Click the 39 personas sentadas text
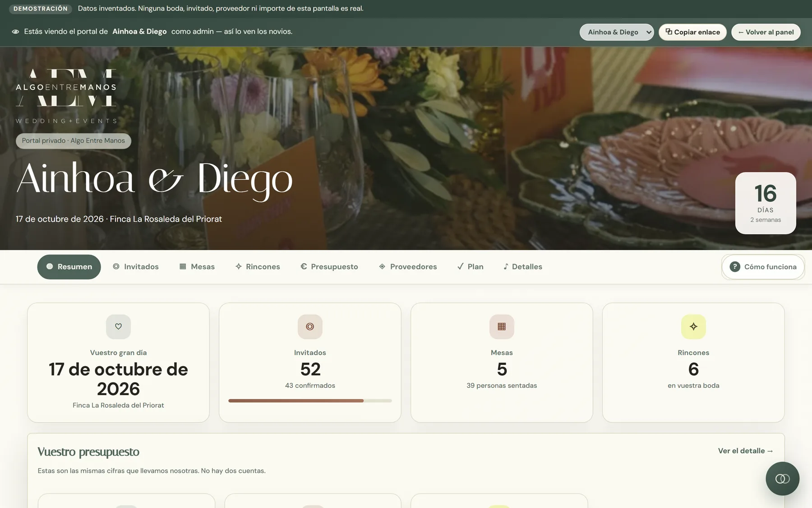 [502, 386]
